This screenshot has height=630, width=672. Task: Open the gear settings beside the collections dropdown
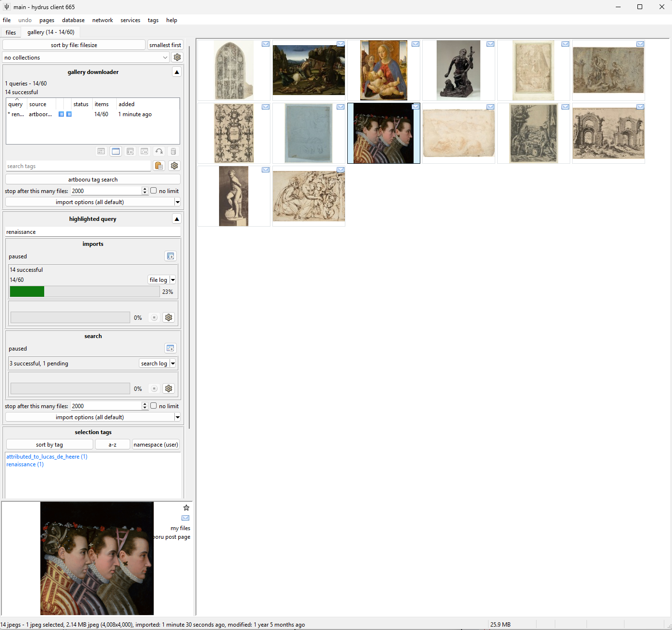click(177, 57)
